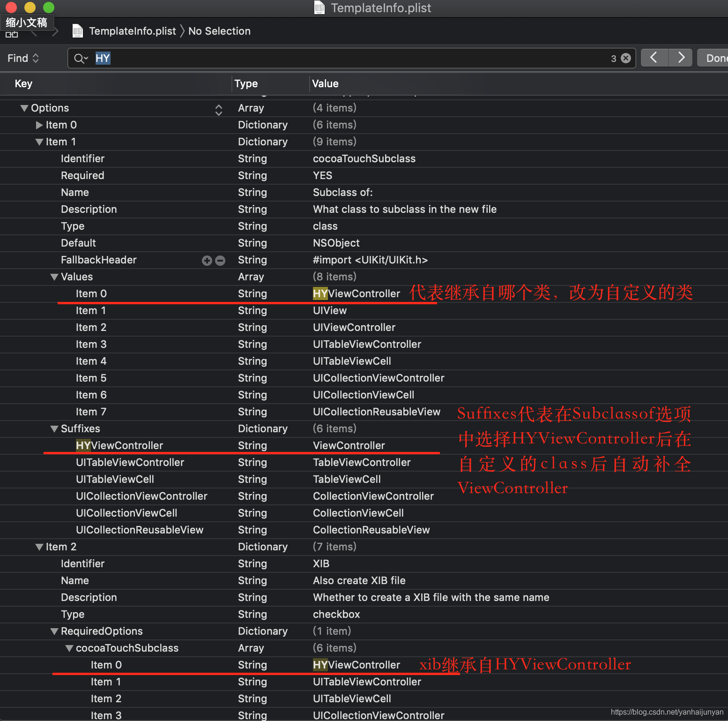Click the find search field containing HY
Viewport: 728px width, 721px height.
coord(351,58)
